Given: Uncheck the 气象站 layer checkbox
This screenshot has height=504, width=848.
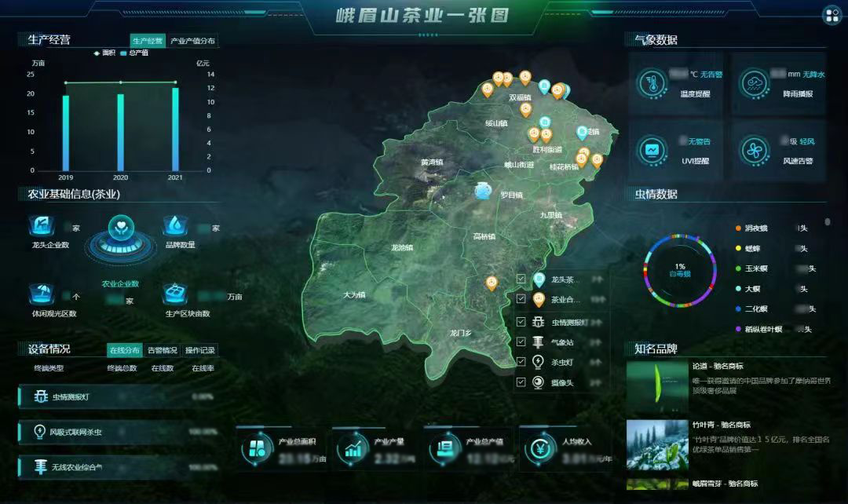Looking at the screenshot, I should [521, 342].
